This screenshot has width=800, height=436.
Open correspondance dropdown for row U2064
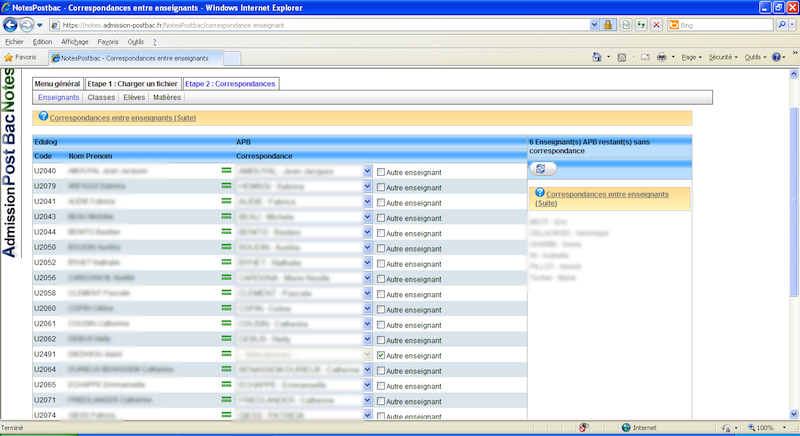pyautogui.click(x=368, y=370)
